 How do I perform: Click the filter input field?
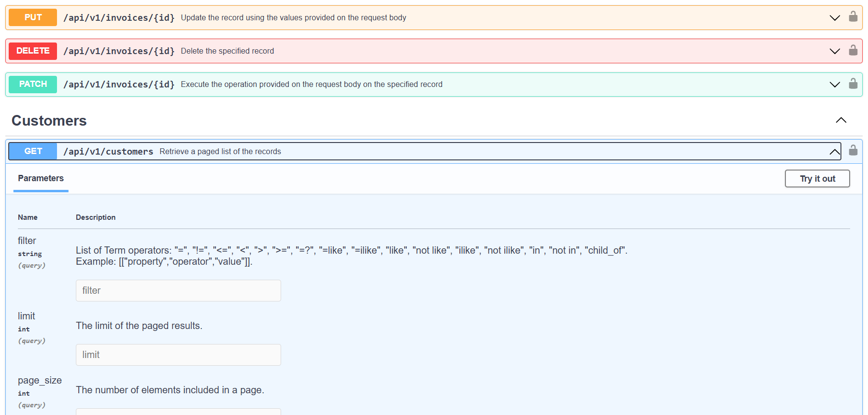[178, 290]
